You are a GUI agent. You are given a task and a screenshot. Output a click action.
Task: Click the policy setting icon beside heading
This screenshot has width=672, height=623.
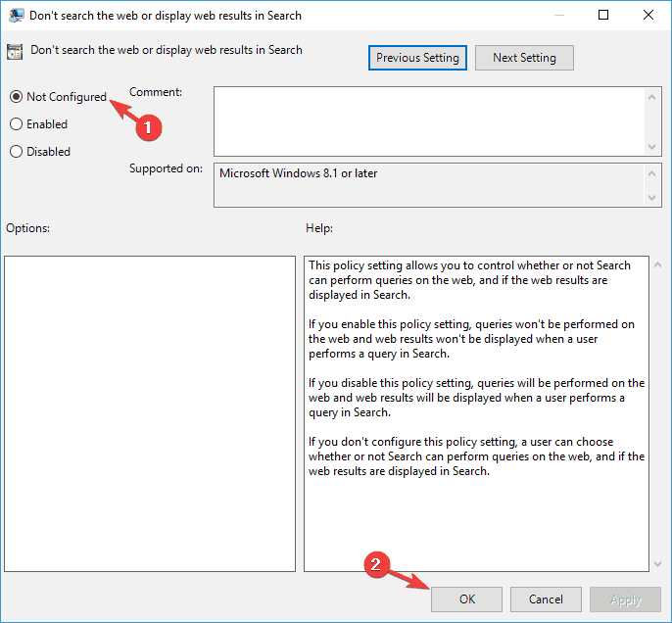point(15,52)
